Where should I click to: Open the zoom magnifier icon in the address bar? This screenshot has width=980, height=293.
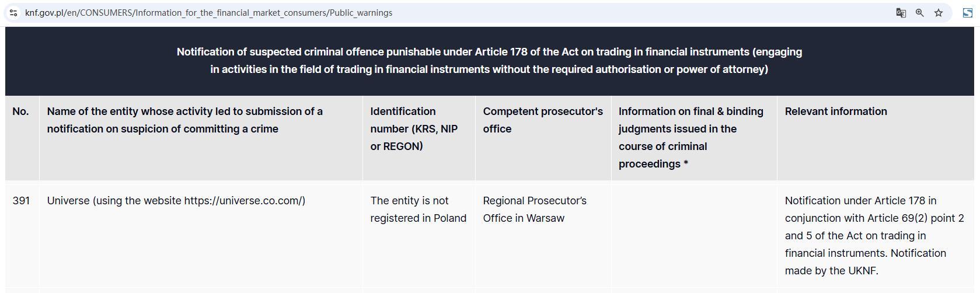click(919, 12)
